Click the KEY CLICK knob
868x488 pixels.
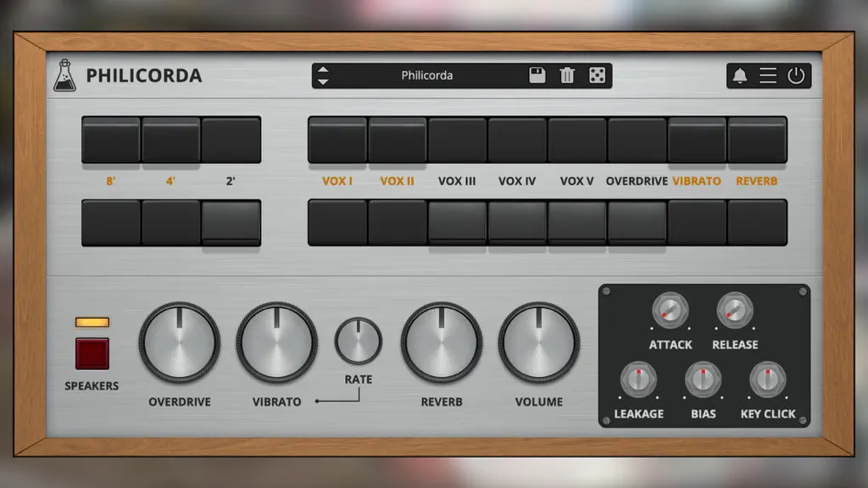(768, 380)
